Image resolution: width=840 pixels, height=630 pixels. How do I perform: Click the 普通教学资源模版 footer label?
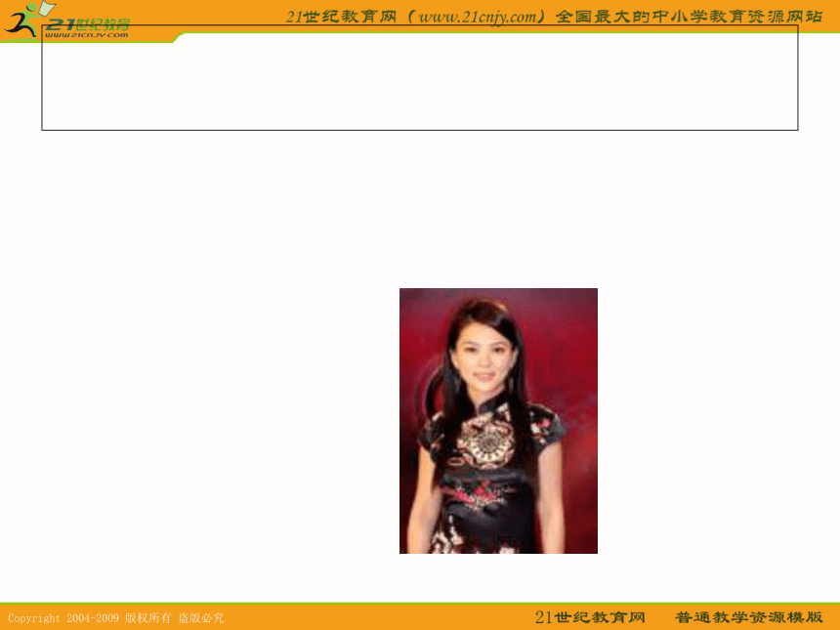tap(748, 617)
